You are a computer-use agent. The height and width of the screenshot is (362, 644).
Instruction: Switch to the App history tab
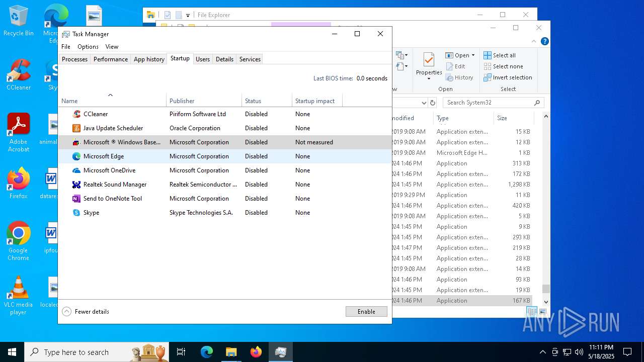[149, 59]
